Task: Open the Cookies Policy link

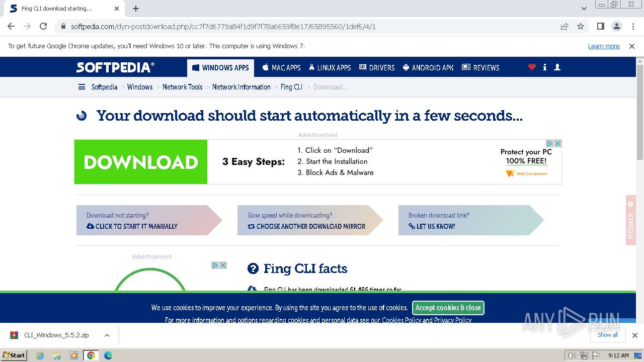Action: (401, 320)
